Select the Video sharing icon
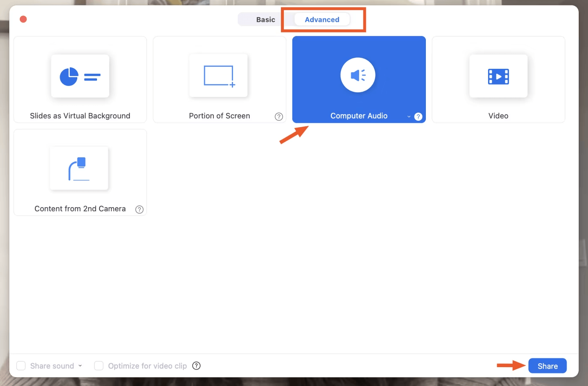 pos(498,76)
